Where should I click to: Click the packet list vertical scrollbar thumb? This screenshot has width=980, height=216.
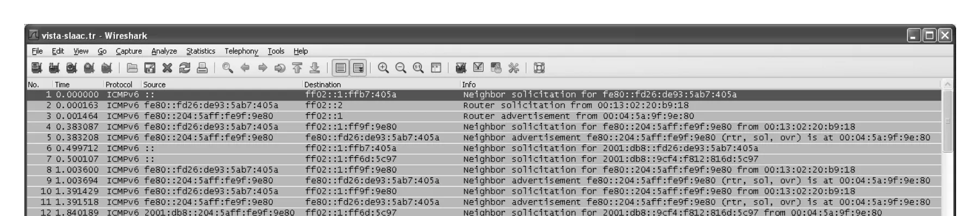pos(947,121)
